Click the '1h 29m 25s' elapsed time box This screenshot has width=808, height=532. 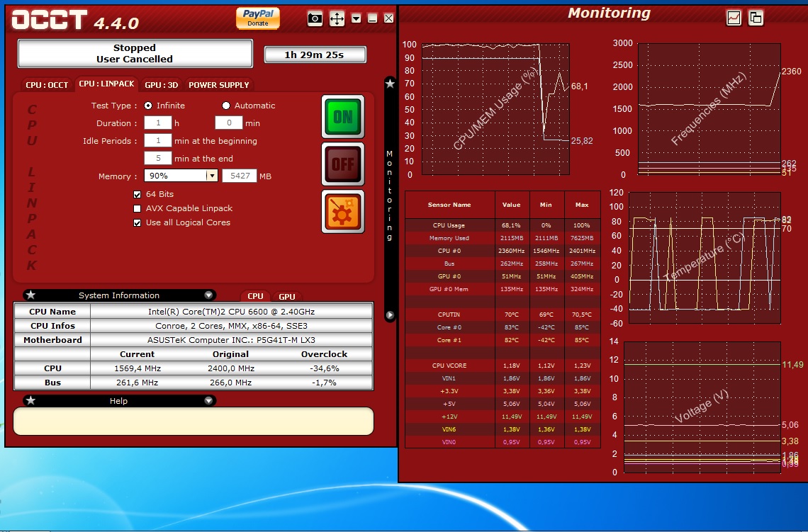[x=315, y=55]
